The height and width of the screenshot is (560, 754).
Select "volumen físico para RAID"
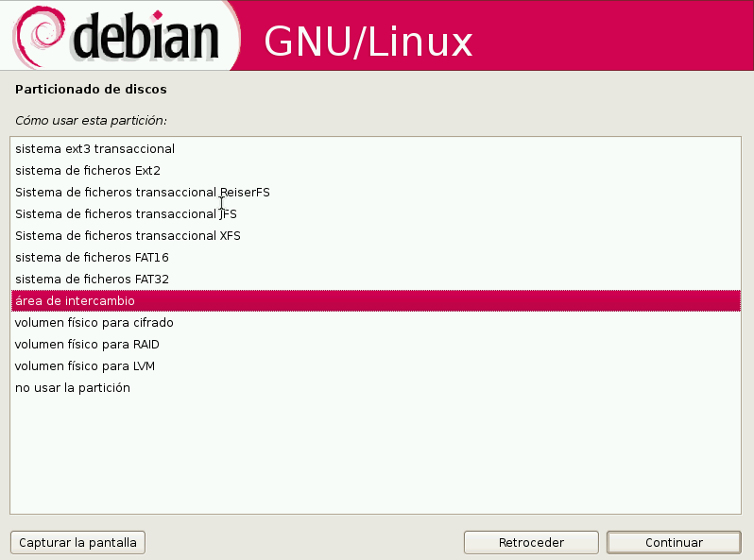pos(375,344)
